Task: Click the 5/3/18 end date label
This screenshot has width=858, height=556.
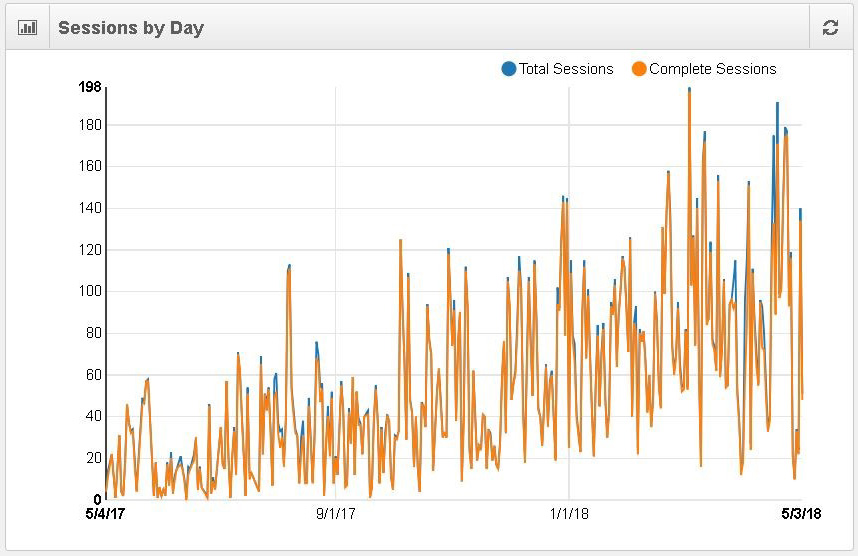Action: [801, 513]
